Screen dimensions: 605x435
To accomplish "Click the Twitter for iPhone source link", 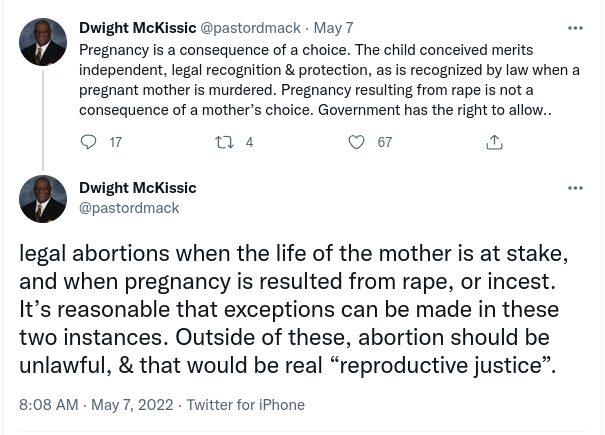I will pos(245,405).
